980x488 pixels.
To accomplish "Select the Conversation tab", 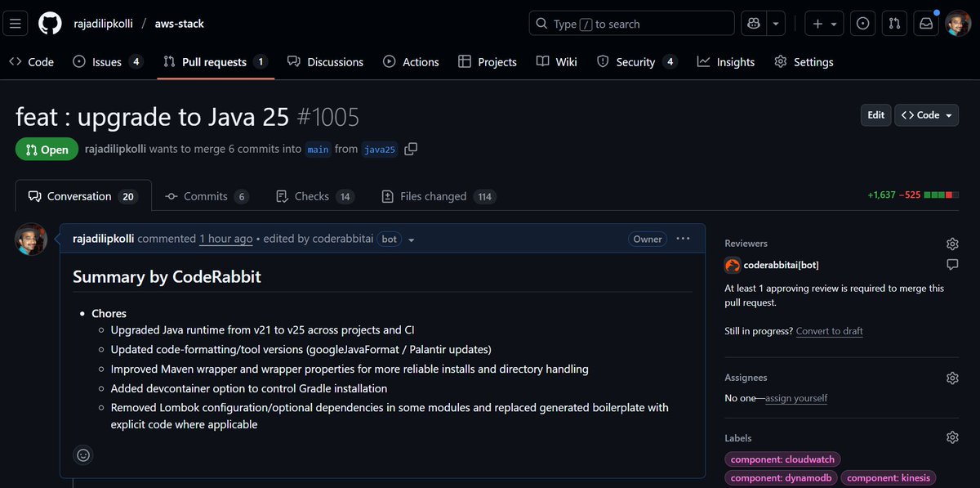I will [83, 196].
